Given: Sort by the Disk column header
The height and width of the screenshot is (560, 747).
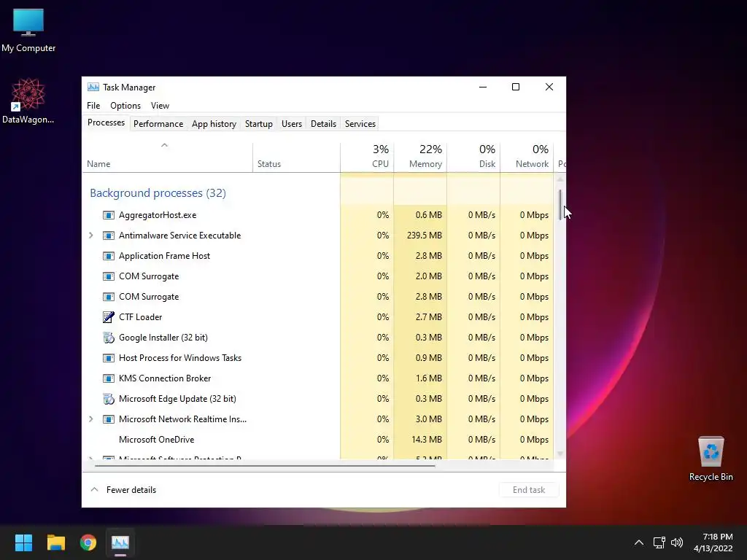Looking at the screenshot, I should 473,157.
